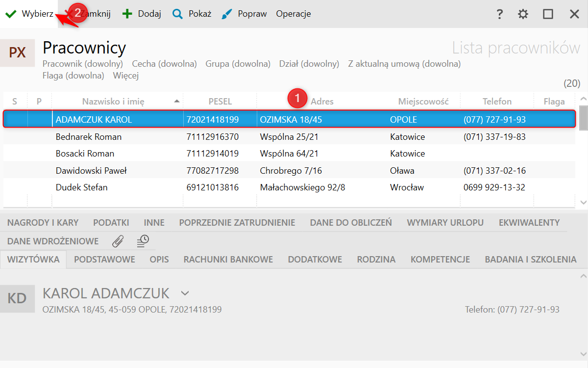The width and height of the screenshot is (588, 368).
Task: Click the employee list scroll up arrow
Action: tap(583, 99)
